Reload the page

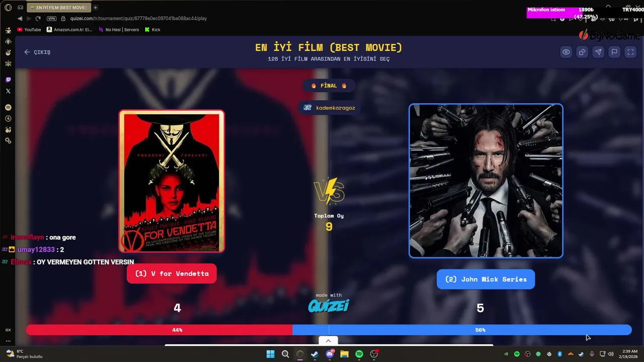[x=38, y=19]
